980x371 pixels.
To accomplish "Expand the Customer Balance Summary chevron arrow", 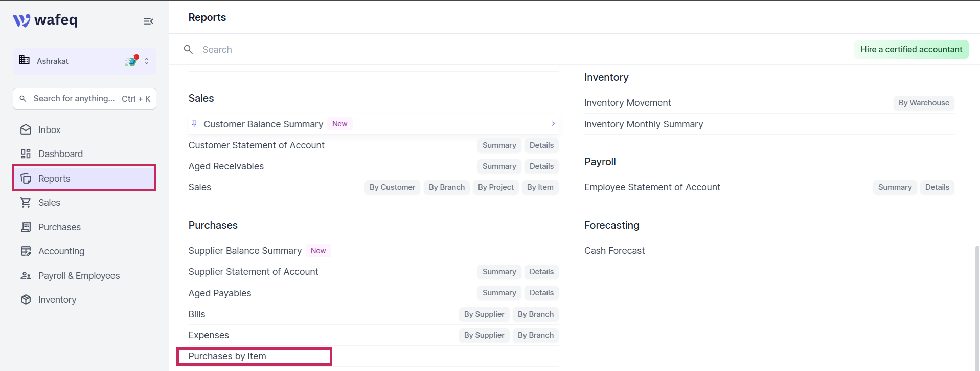I will pos(553,124).
